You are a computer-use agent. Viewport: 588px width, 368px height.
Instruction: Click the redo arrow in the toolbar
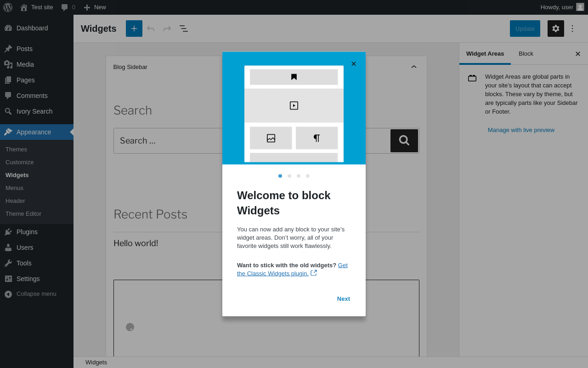pyautogui.click(x=167, y=29)
